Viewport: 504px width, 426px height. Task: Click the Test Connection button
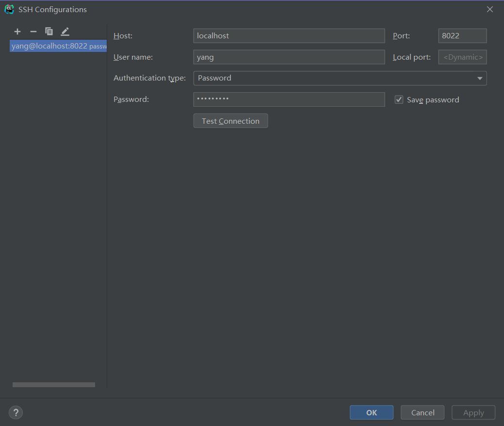point(230,121)
